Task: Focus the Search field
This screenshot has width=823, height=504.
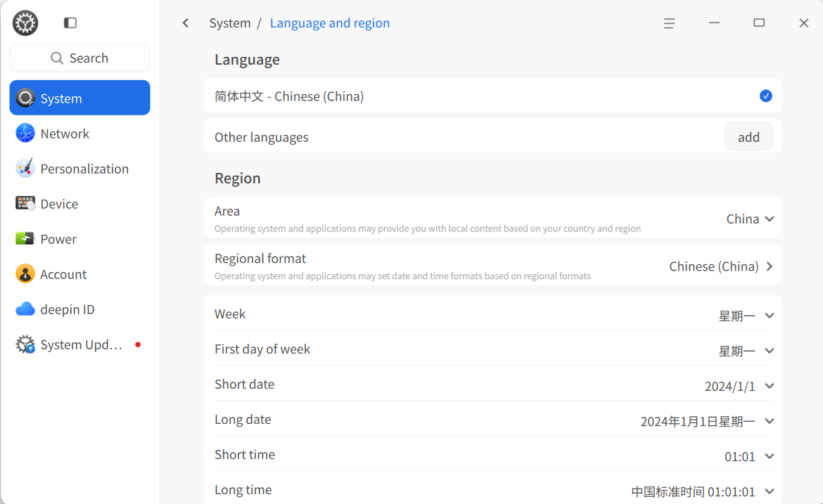Action: click(x=79, y=58)
